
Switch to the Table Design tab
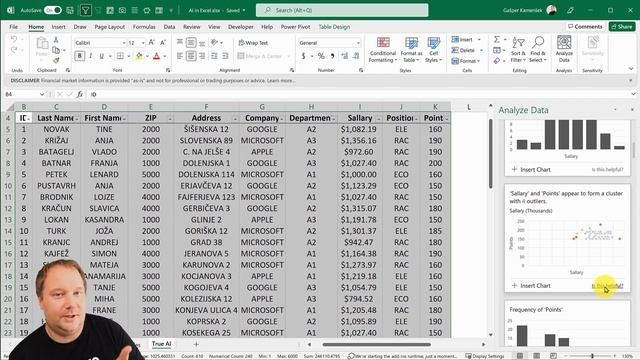pos(334,27)
